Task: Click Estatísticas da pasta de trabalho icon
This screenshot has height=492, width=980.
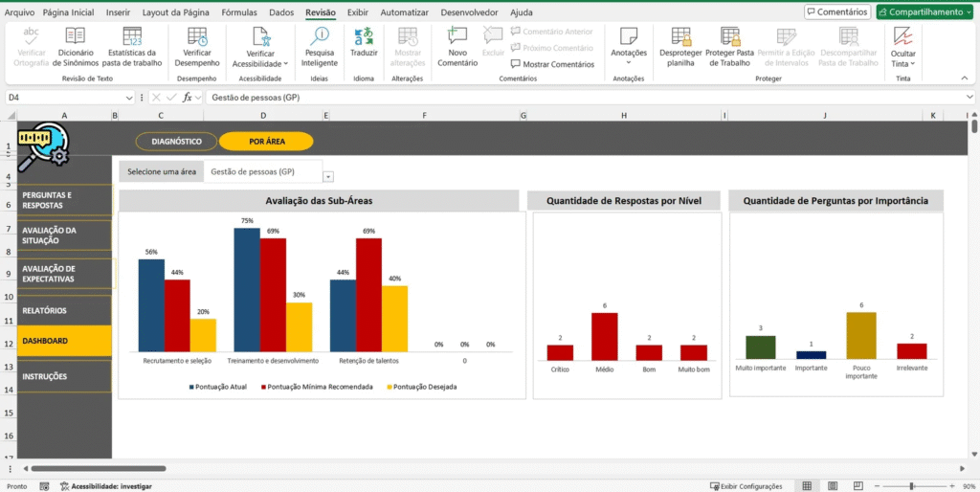Action: (x=134, y=38)
